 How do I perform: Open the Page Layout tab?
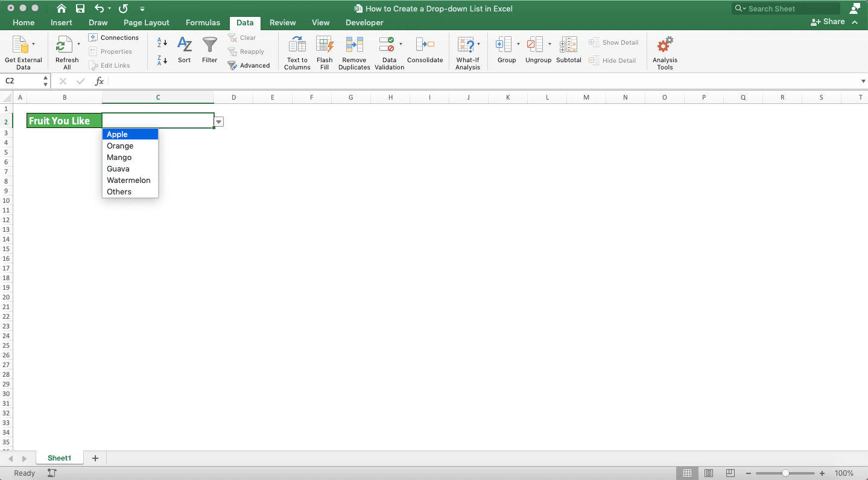(x=147, y=22)
